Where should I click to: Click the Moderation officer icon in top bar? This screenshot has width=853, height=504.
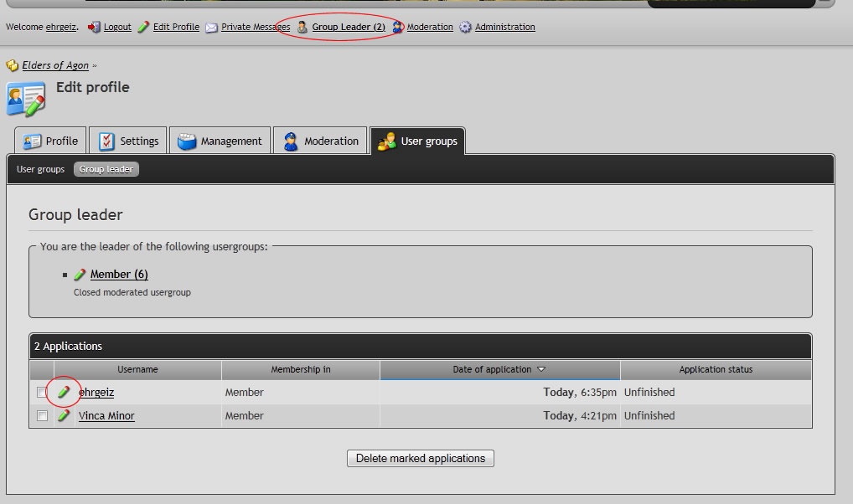[398, 28]
